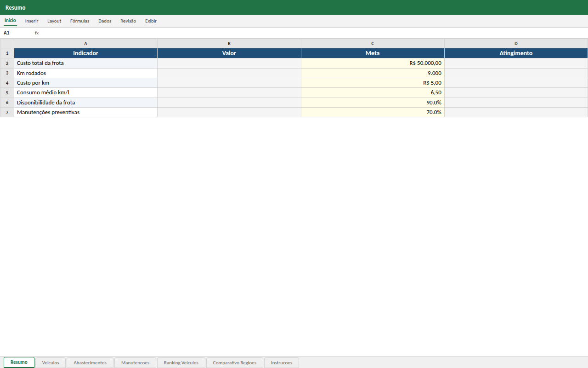
Task: Select the 90.0% meta cell
Action: 373,103
